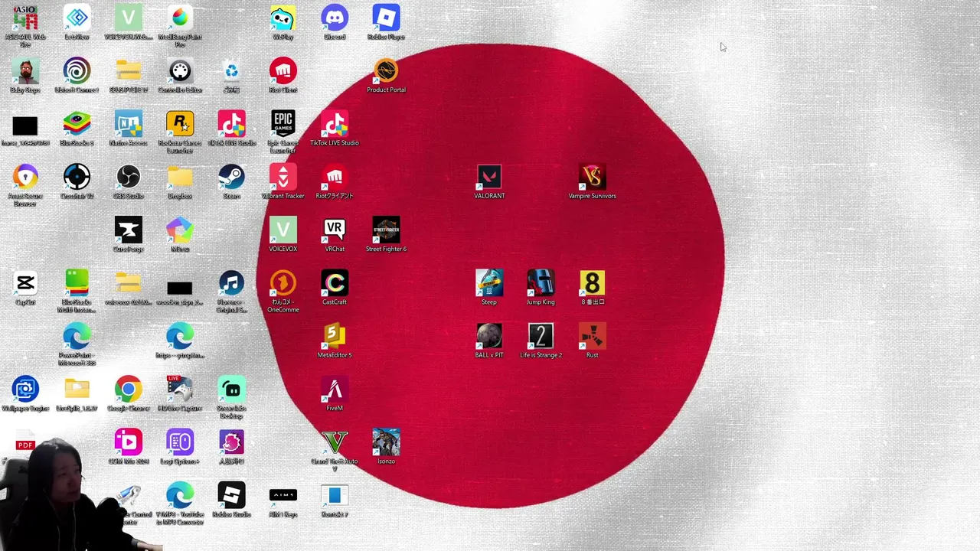Launch Riot Client with English label
The height and width of the screenshot is (551, 980).
(x=283, y=71)
